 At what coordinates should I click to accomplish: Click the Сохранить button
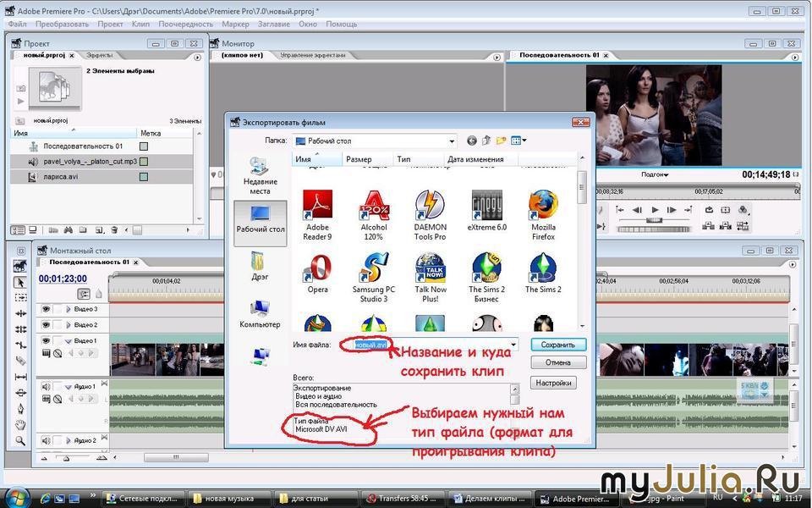[x=558, y=345]
